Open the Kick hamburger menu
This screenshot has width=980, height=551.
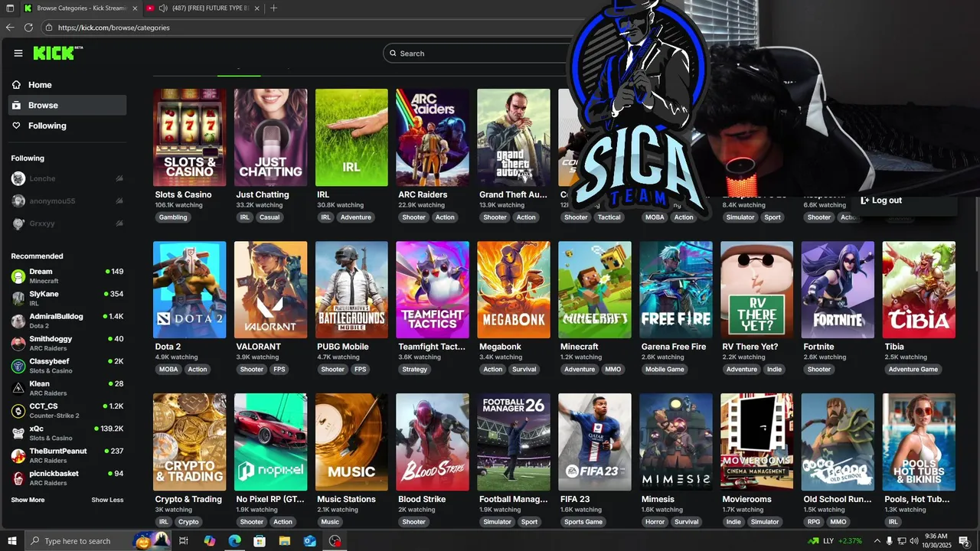18,53
